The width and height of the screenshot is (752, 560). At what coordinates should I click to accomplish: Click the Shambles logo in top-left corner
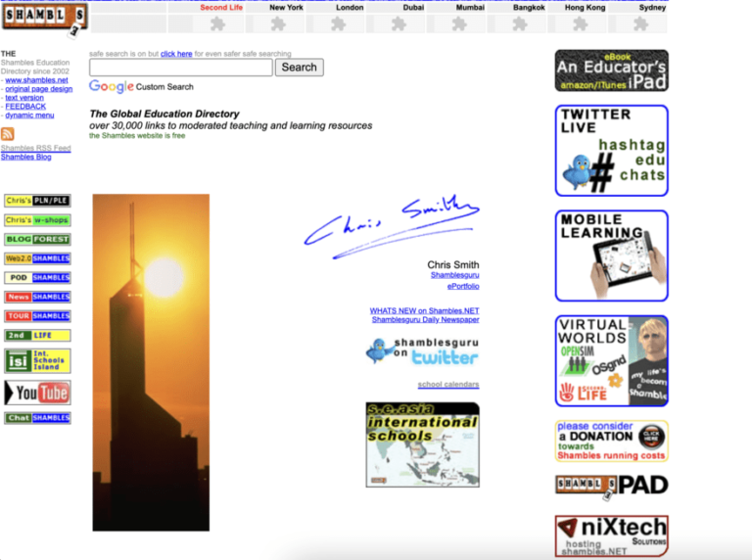[x=44, y=17]
